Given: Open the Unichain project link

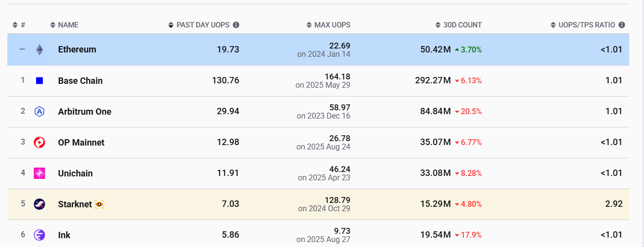Looking at the screenshot, I should (x=75, y=173).
